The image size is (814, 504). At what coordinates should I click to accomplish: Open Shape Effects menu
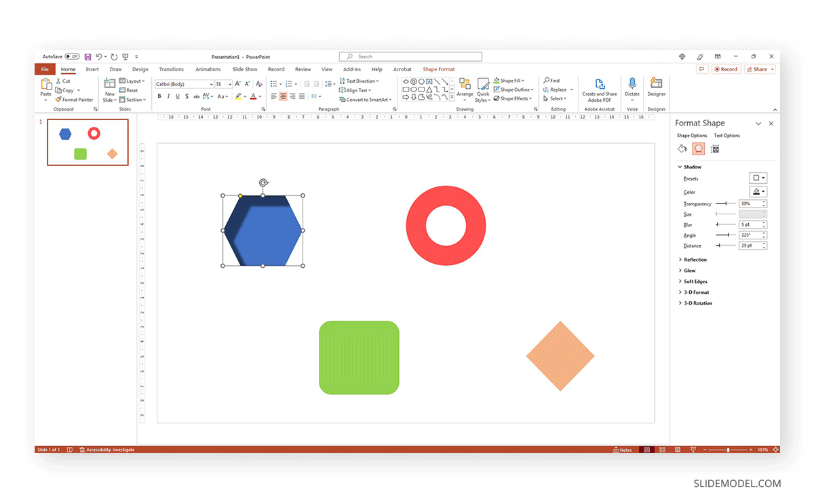tap(513, 98)
